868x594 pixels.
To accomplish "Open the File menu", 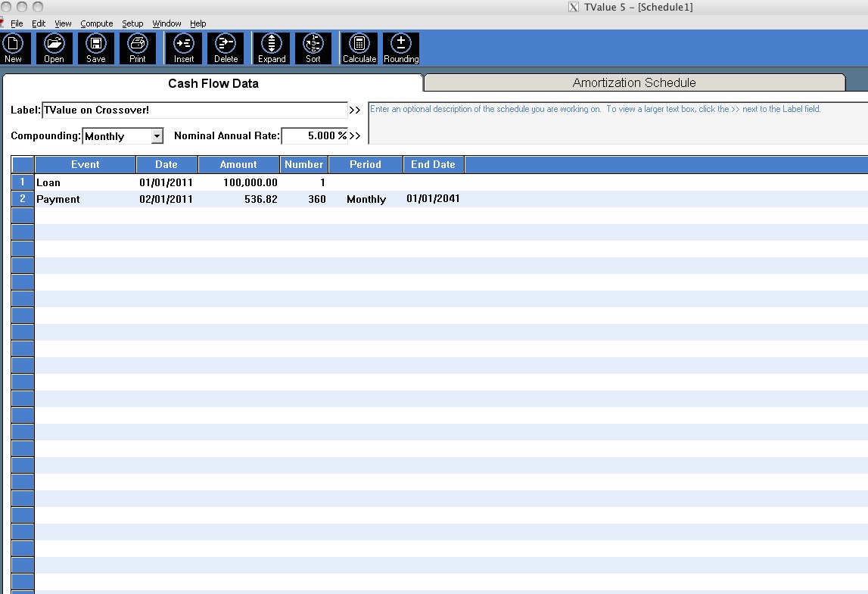I will click(x=17, y=23).
